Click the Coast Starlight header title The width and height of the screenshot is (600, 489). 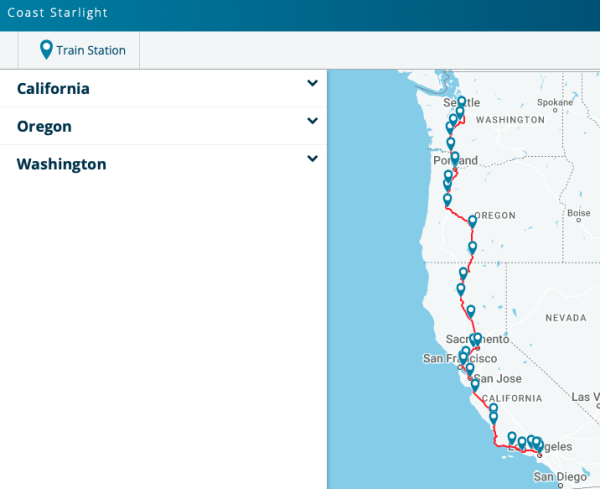57,14
